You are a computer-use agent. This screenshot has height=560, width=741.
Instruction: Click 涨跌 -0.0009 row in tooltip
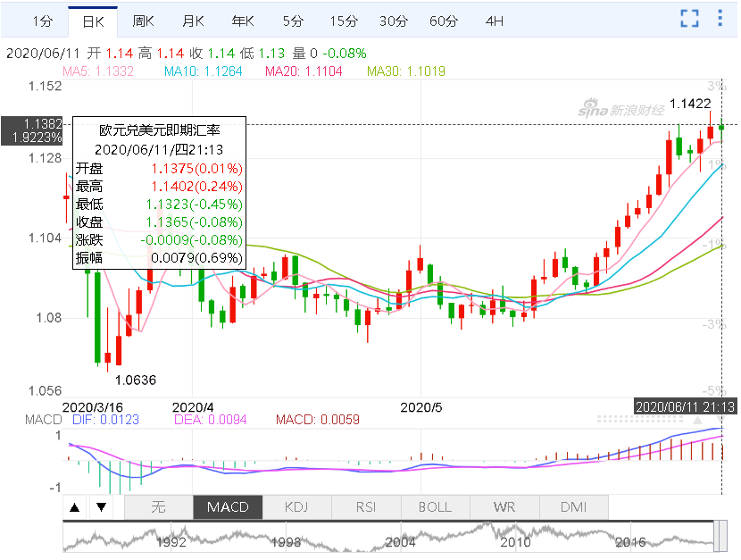[159, 240]
